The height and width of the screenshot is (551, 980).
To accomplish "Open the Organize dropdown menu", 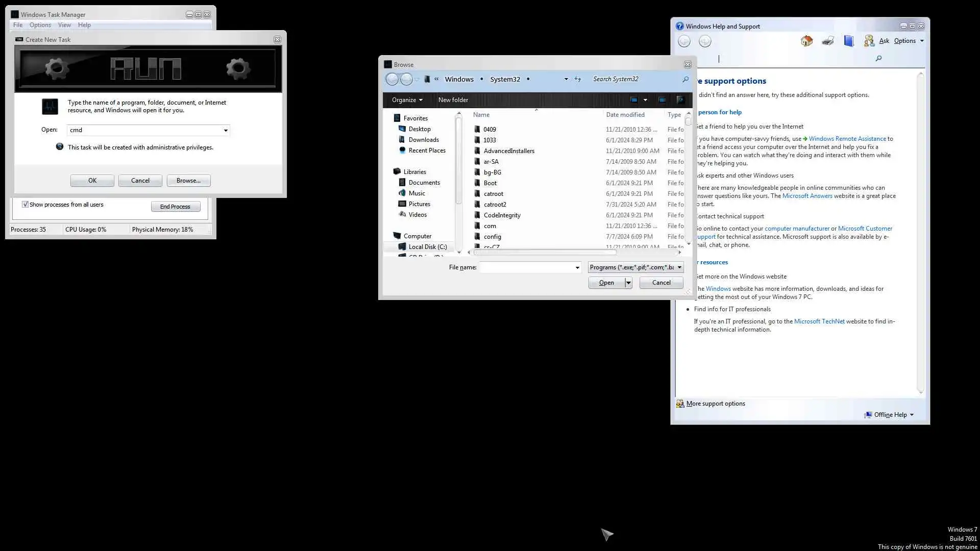I will 407,100.
